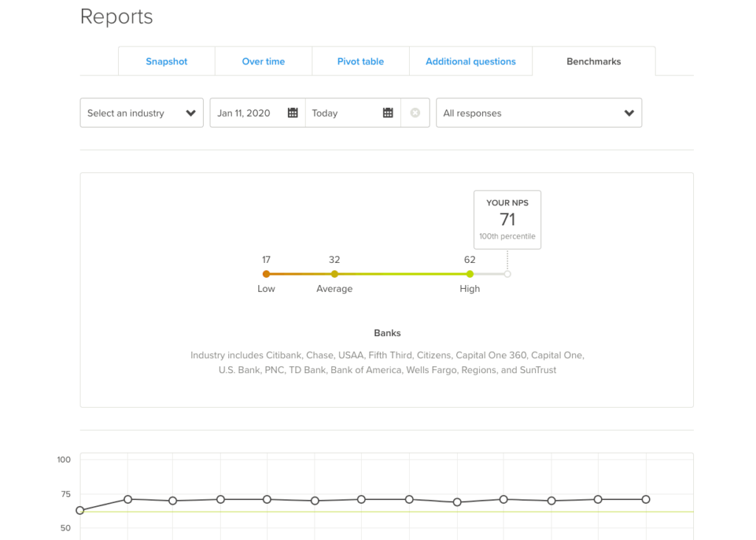This screenshot has height=540, width=756.
Task: Open the Select an industry dropdown
Action: tap(140, 112)
